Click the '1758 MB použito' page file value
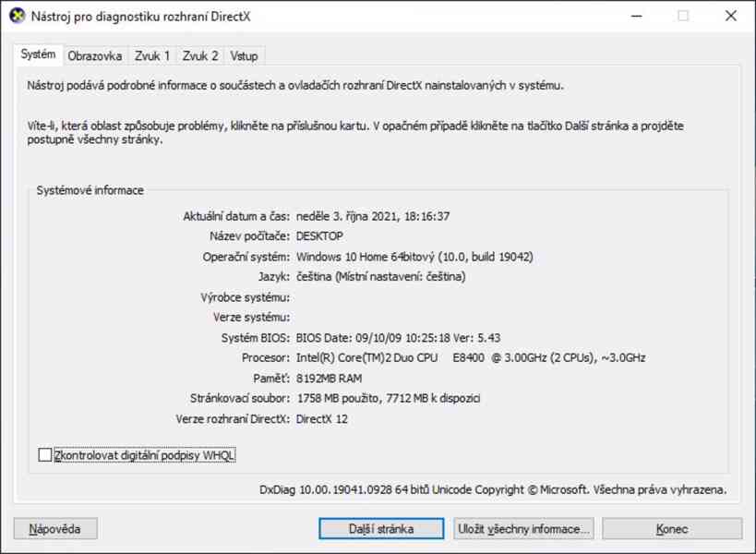The image size is (756, 554). coord(388,398)
